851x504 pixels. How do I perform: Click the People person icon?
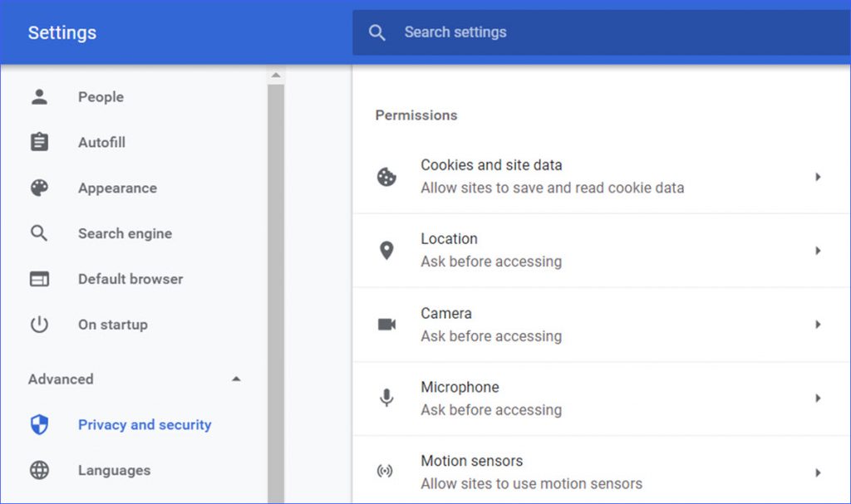pos(39,96)
